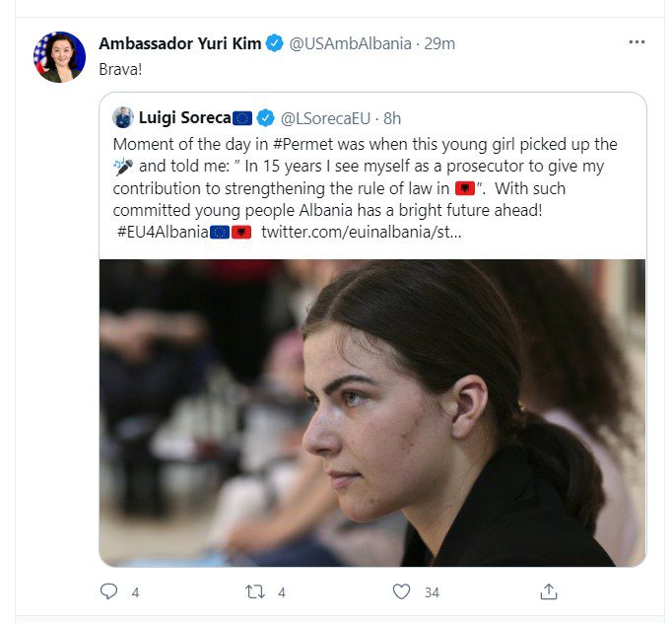Screen dimensions: 672x623
Task: Open the Ambassador Yuri Kim name link
Action: (179, 43)
